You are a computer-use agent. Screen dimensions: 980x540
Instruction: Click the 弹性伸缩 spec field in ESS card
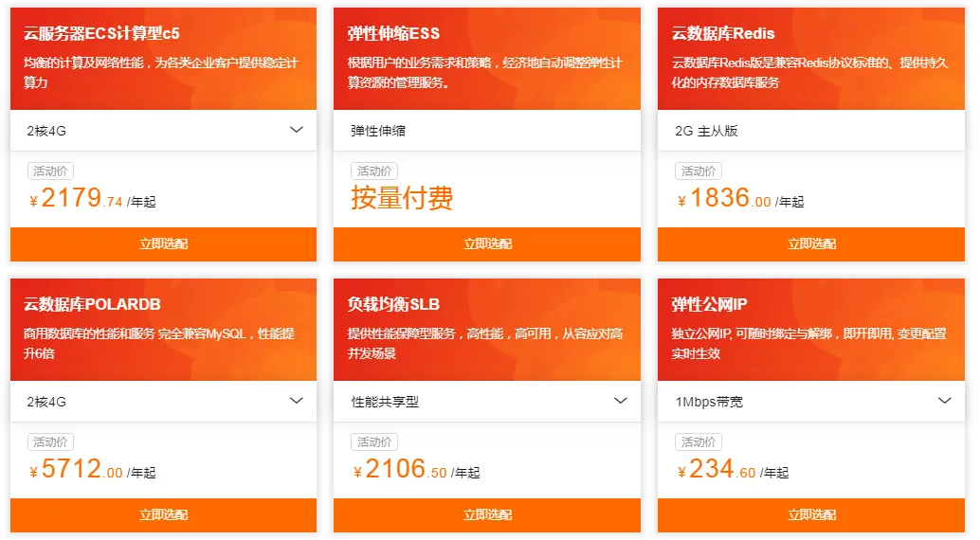pos(487,131)
